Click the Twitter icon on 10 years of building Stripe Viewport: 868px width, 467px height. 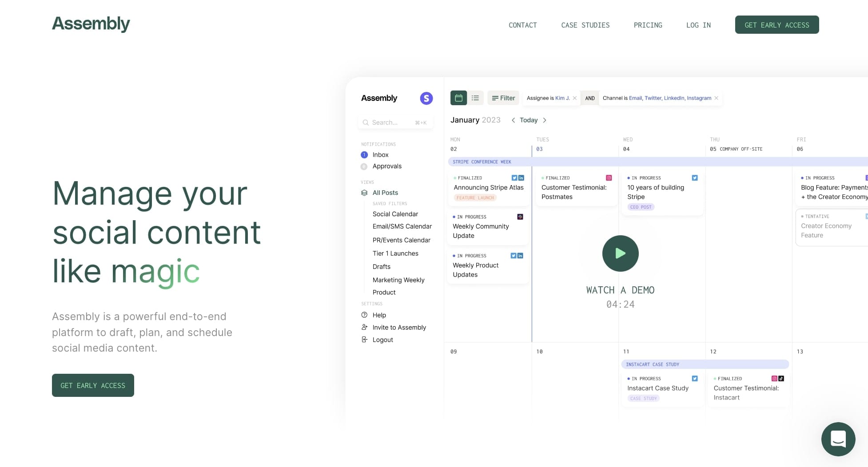click(694, 178)
